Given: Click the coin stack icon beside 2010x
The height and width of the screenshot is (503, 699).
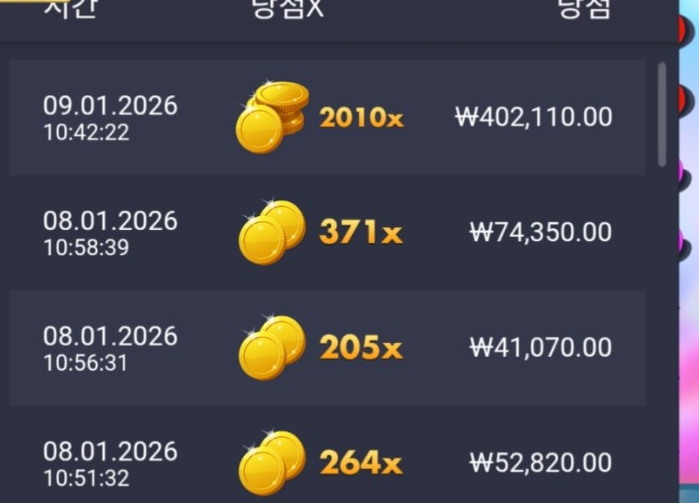Looking at the screenshot, I should 272,117.
